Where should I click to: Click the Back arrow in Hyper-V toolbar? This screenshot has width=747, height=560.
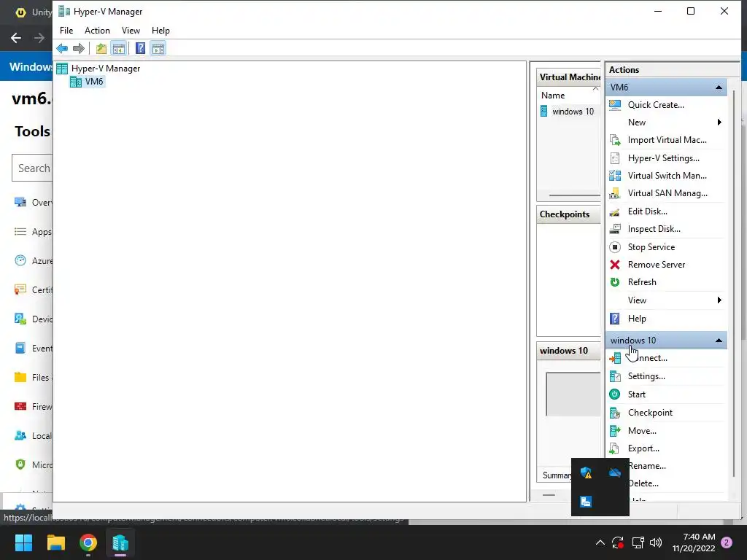62,49
